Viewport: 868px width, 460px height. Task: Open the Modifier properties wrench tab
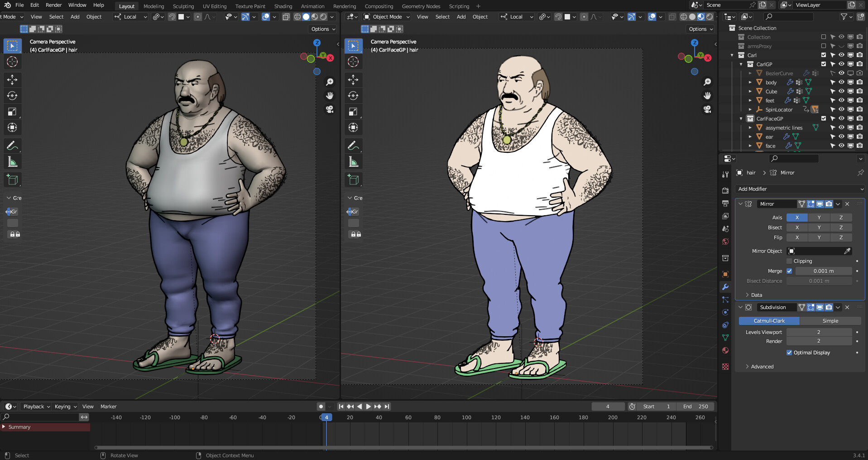pyautogui.click(x=725, y=287)
